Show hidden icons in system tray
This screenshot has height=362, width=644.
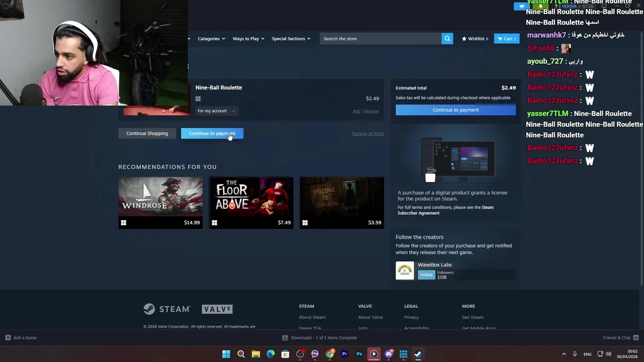564,354
